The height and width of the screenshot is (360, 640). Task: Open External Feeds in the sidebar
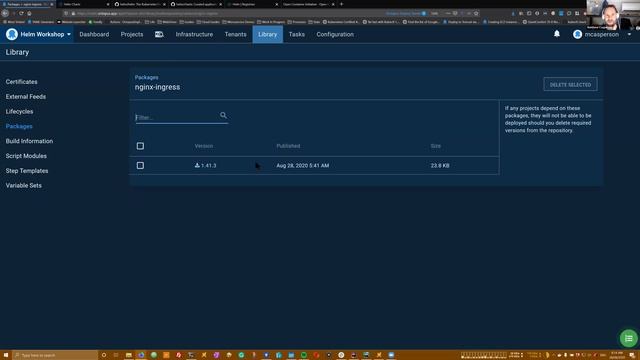tap(26, 97)
